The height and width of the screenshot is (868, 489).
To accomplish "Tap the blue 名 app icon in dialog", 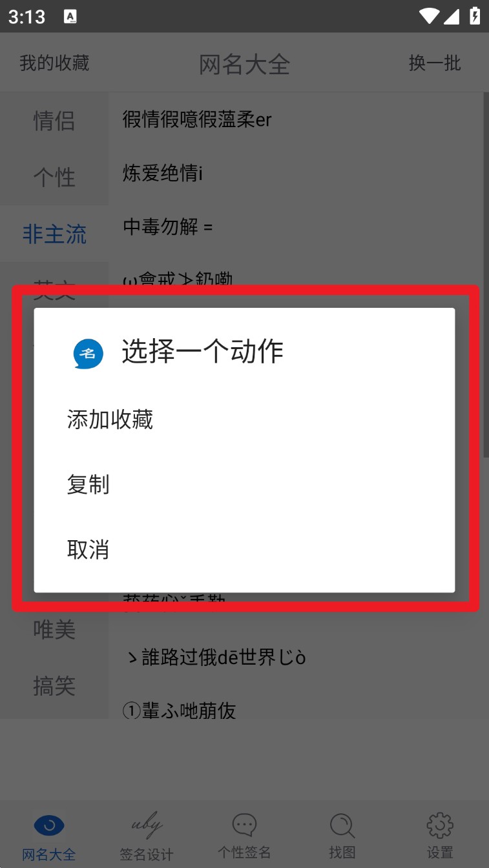I will (x=88, y=353).
